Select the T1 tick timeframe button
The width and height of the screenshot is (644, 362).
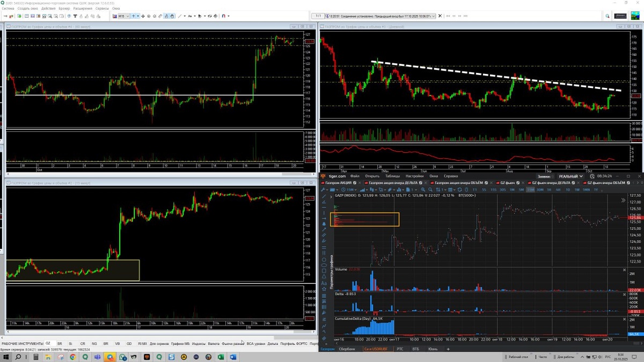474,190
